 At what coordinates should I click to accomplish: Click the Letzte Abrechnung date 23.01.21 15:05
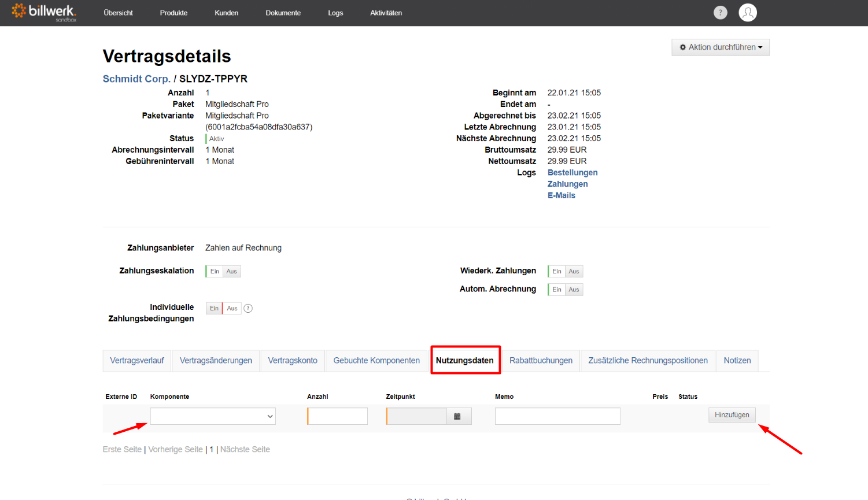(x=574, y=127)
